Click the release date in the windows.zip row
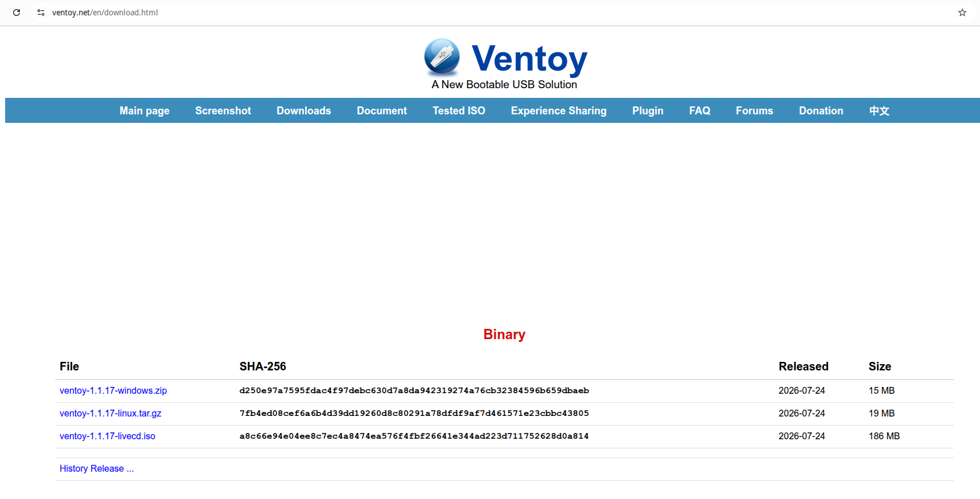980x499 pixels. pos(802,391)
